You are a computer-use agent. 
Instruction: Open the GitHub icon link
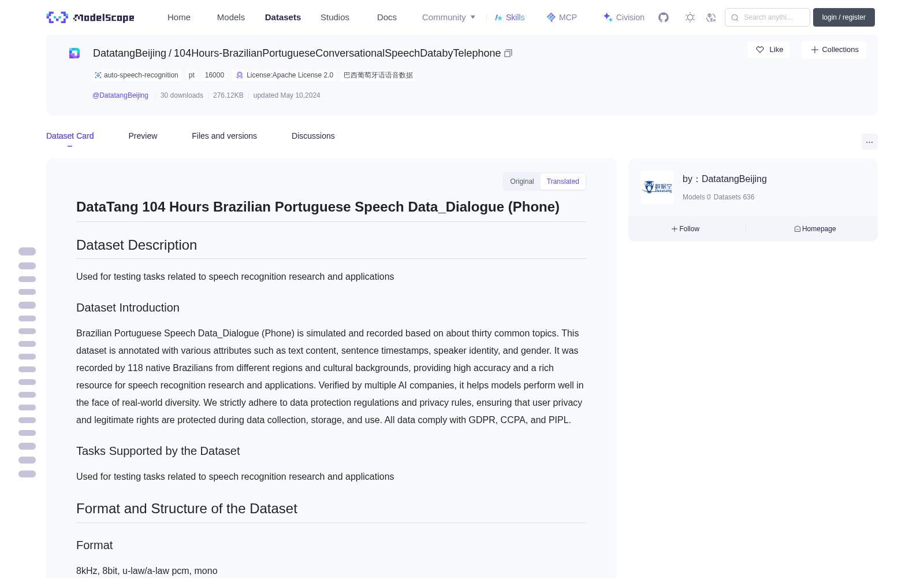click(664, 17)
